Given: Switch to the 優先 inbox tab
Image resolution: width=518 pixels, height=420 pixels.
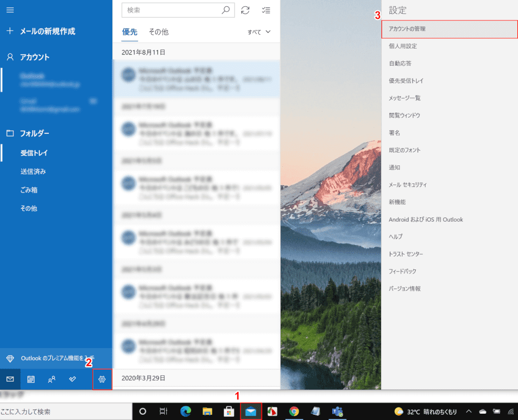Looking at the screenshot, I should (130, 31).
